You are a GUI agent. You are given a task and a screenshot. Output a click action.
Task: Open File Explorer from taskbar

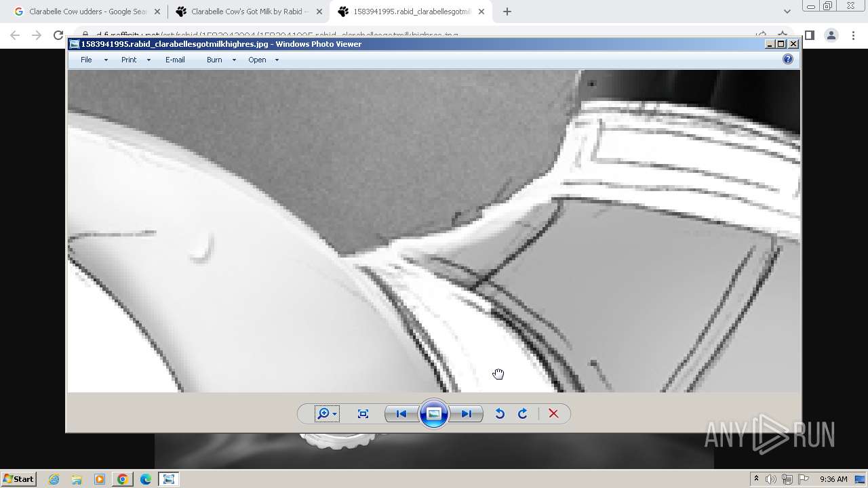click(x=77, y=479)
